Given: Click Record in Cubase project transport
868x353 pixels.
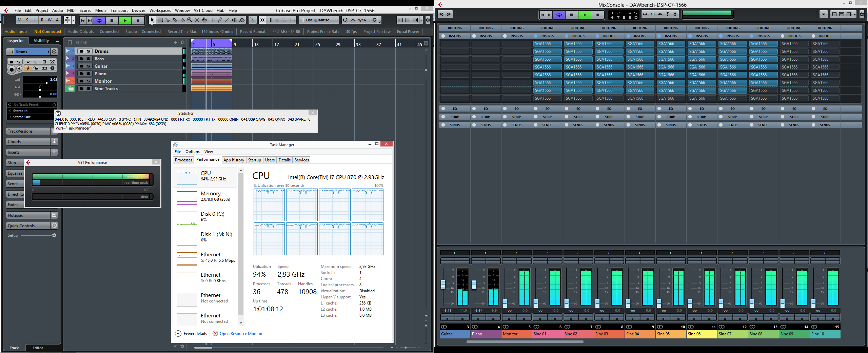Looking at the screenshot, I should (x=138, y=20).
